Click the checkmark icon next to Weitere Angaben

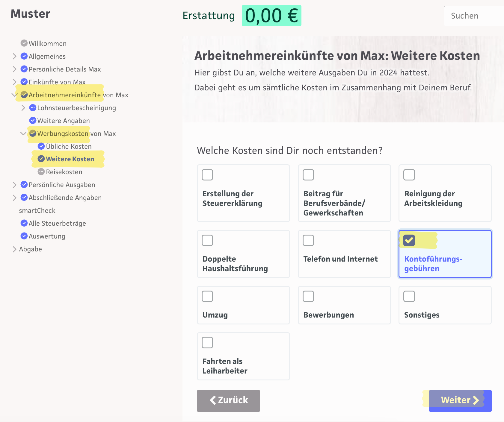(x=33, y=121)
